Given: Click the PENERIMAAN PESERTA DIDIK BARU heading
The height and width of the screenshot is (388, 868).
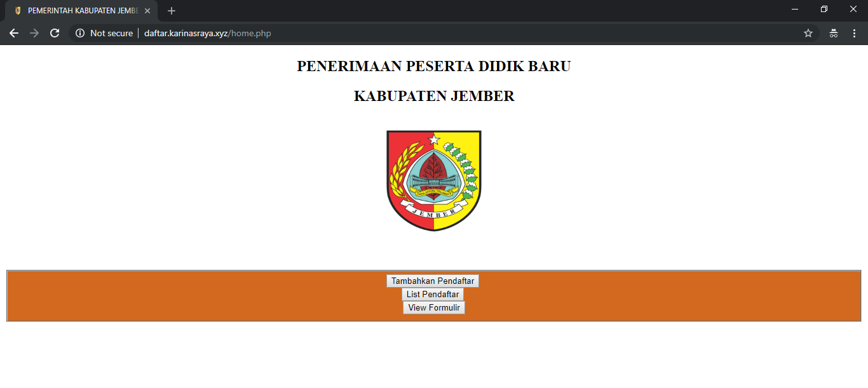Looking at the screenshot, I should click(434, 66).
